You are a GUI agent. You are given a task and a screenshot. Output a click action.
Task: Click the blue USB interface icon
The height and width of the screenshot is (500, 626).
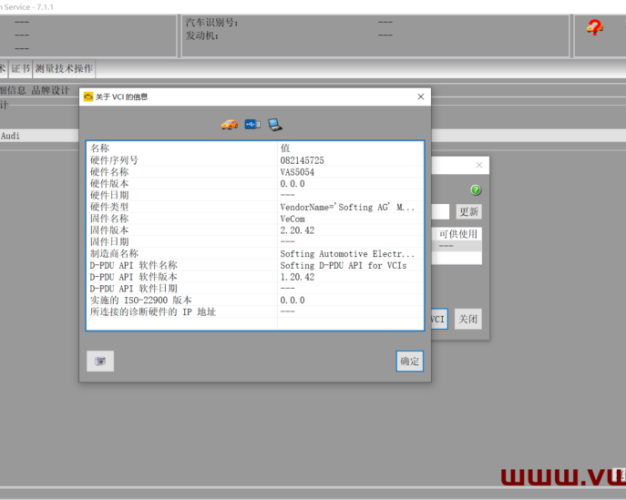click(x=252, y=124)
